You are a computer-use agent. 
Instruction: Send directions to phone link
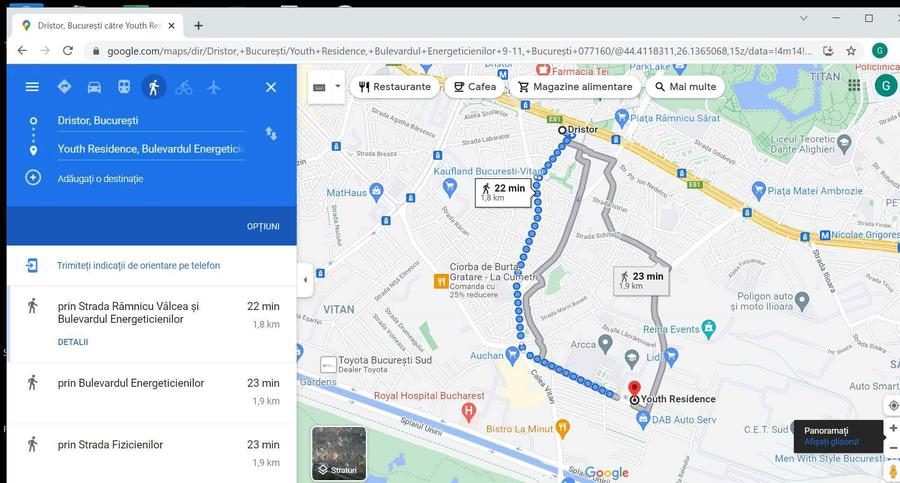[138, 266]
